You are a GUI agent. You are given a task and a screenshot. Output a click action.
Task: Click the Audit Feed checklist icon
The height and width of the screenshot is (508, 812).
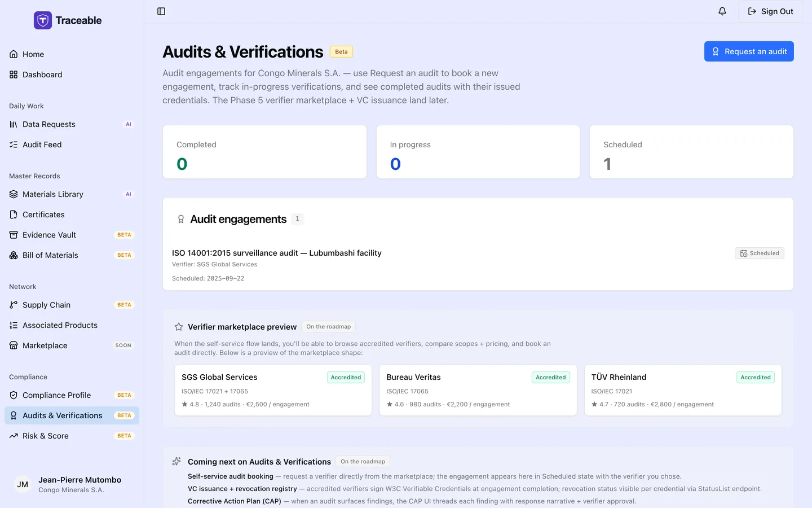14,144
